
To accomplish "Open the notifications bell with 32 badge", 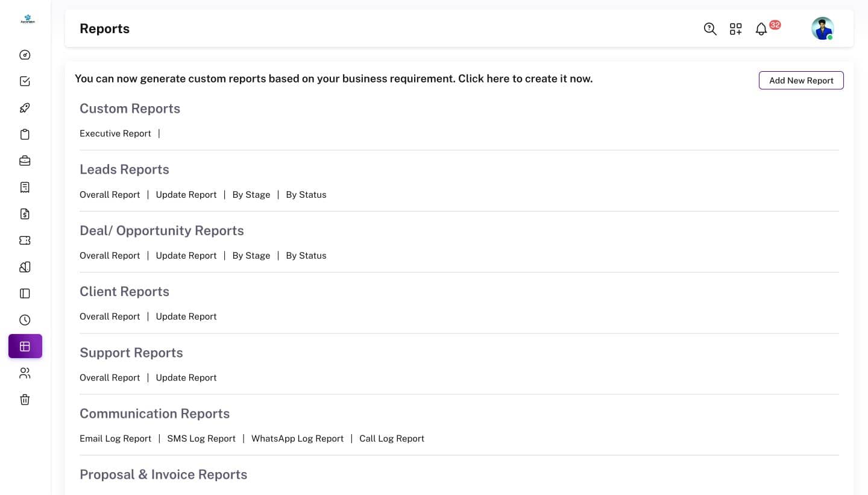I will point(761,29).
